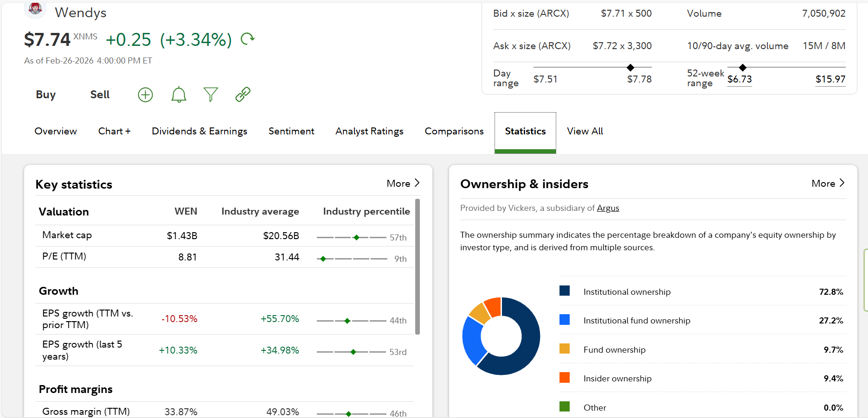Click the Insider ownership color swatch

565,377
